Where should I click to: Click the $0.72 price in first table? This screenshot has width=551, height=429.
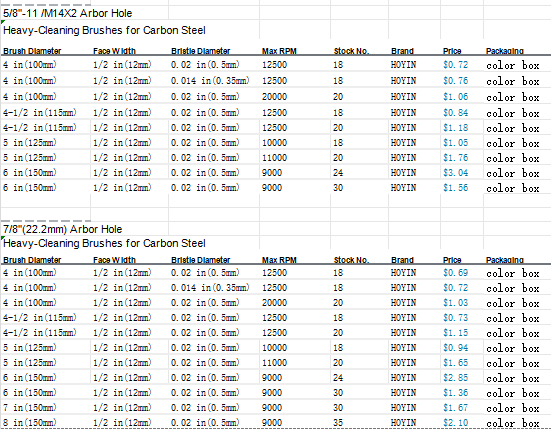pyautogui.click(x=455, y=65)
